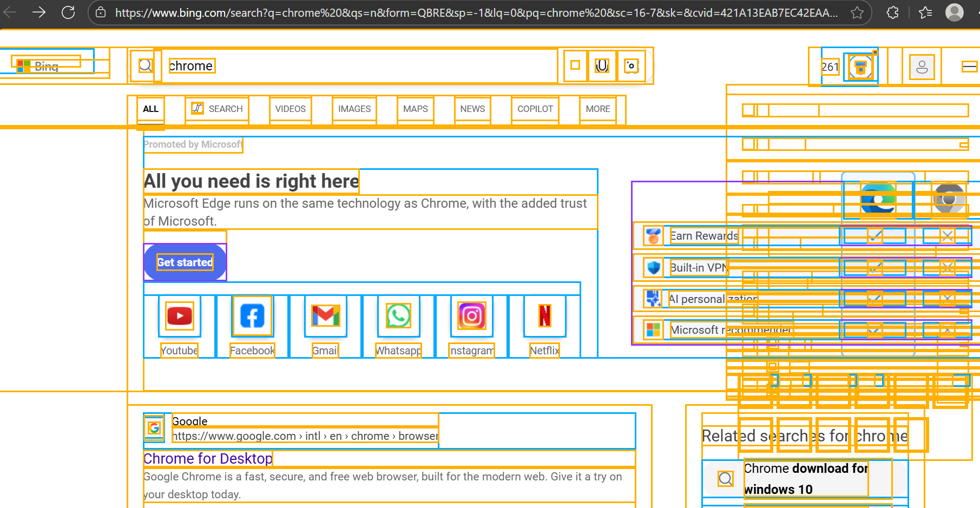
Task: Open the browser Extensions puzzle icon
Action: tap(893, 12)
